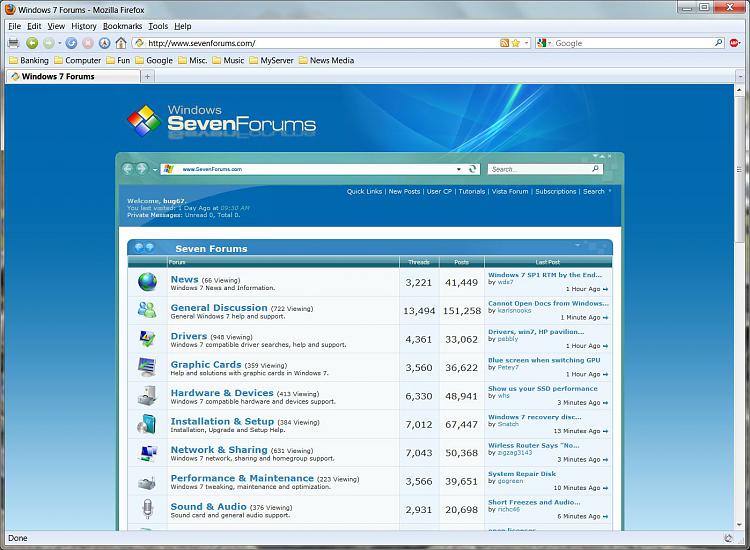Image resolution: width=750 pixels, height=550 pixels.
Task: Open the Computer bookmarks folder
Action: click(77, 60)
